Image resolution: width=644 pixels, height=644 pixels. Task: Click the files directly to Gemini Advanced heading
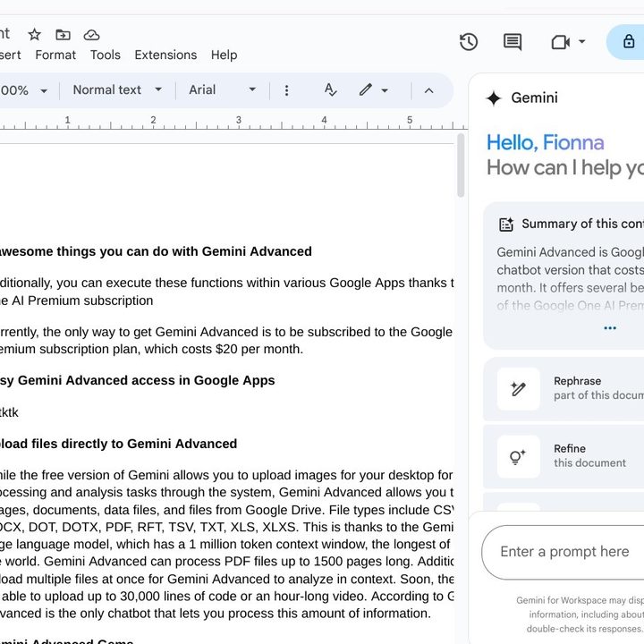click(x=118, y=444)
